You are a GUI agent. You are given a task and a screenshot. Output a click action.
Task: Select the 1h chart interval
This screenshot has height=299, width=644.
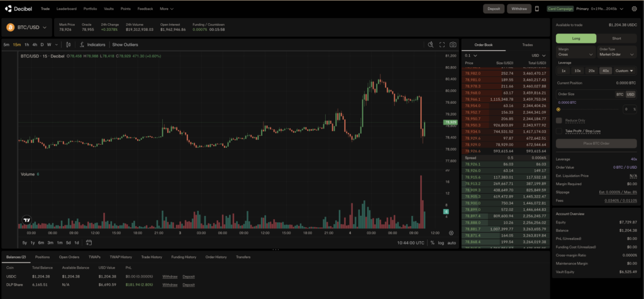pos(26,45)
